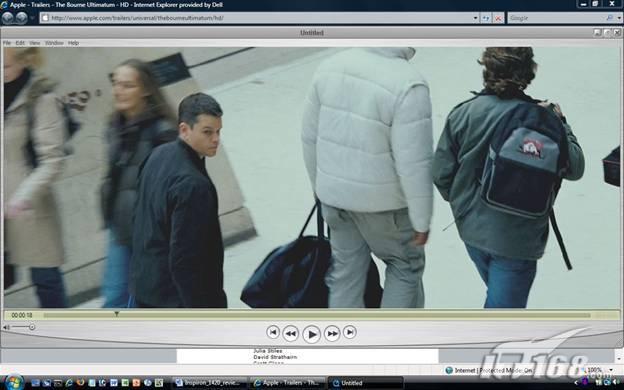Jump to the start of the movie

(273, 332)
